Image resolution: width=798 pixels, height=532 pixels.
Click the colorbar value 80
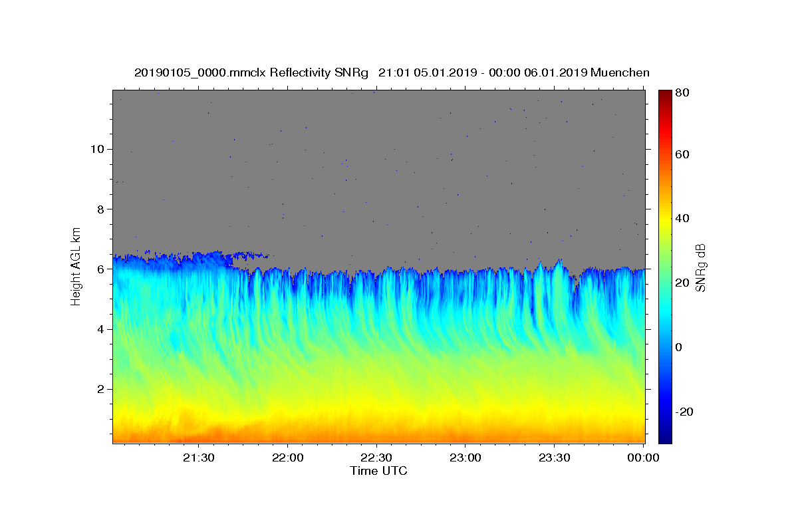pos(682,92)
